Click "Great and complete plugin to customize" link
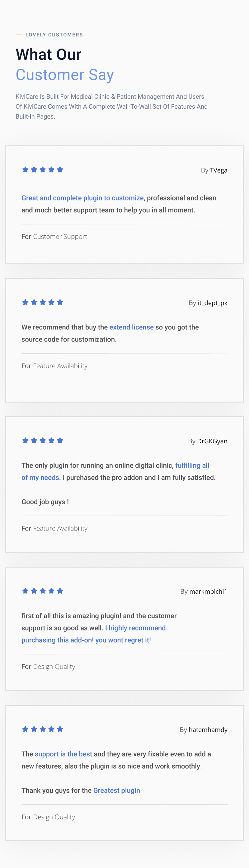This screenshot has width=249, height=868. tap(82, 198)
